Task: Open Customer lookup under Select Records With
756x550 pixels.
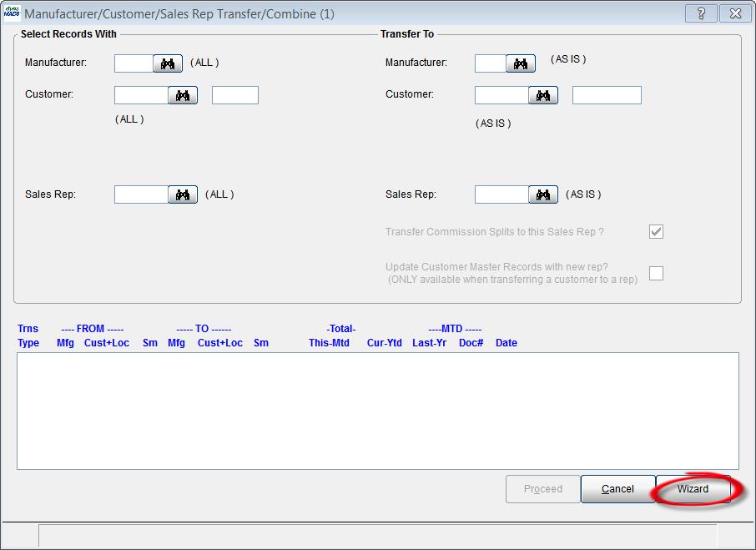Action: pyautogui.click(x=183, y=95)
